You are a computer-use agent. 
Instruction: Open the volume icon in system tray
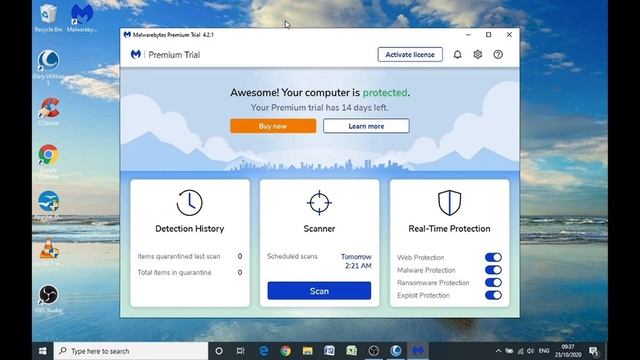[530, 351]
